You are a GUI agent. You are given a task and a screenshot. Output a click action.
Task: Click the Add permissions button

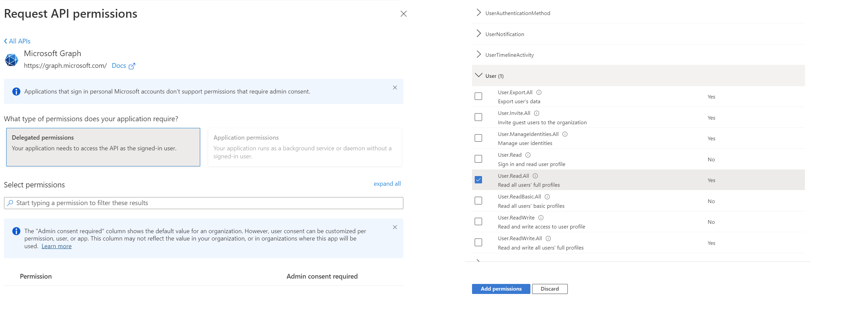(x=501, y=289)
